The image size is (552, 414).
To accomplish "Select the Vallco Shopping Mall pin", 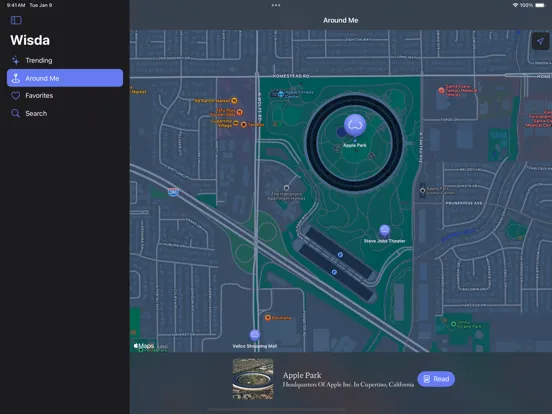I will 255,335.
